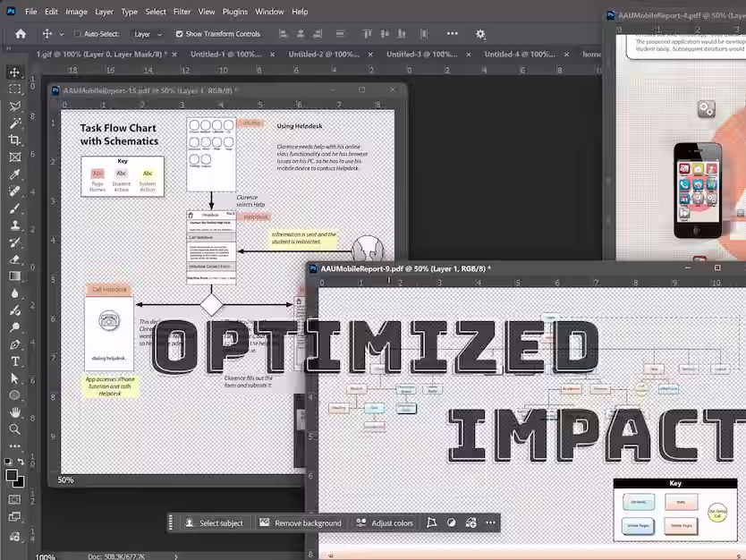Select the Frame tool
Image resolution: width=746 pixels, height=560 pixels.
point(14,157)
